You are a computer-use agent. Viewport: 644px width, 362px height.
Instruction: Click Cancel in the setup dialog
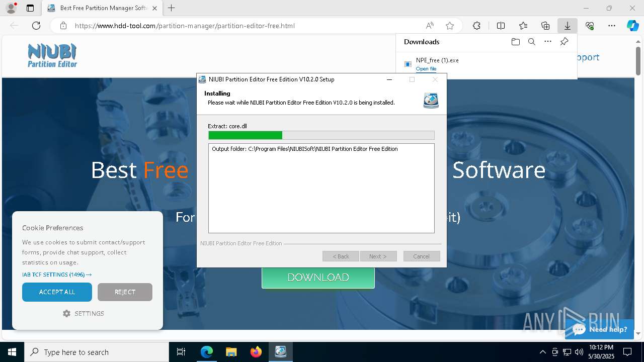(422, 256)
